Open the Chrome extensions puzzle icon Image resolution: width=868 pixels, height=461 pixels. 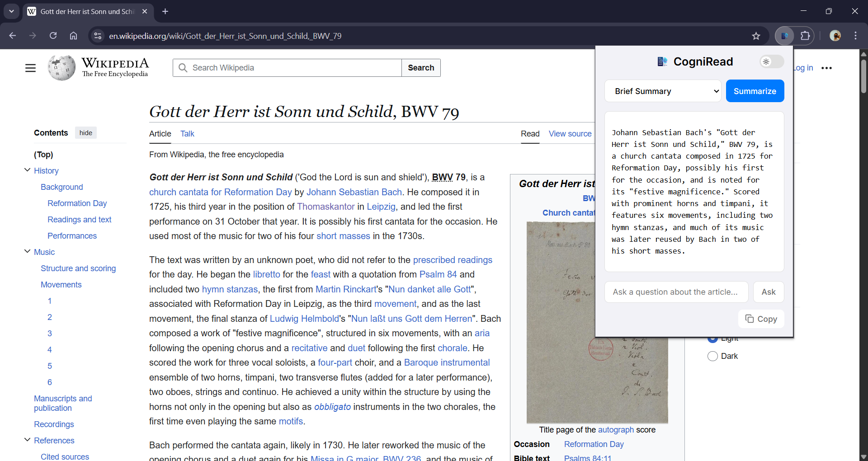[805, 36]
